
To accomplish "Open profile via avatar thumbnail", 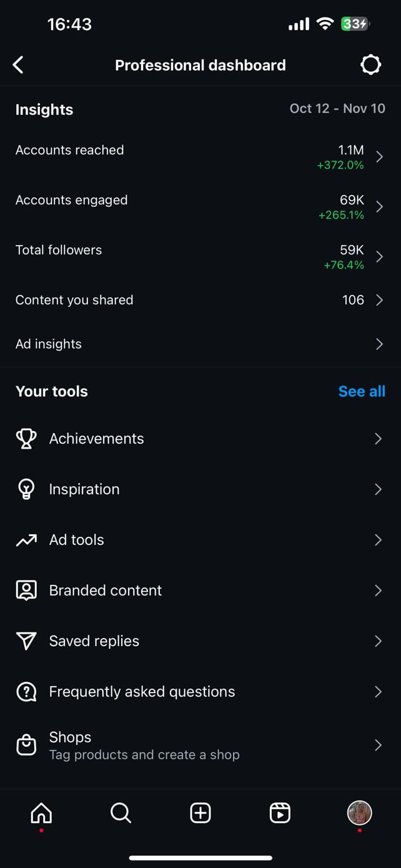I will coord(360,813).
